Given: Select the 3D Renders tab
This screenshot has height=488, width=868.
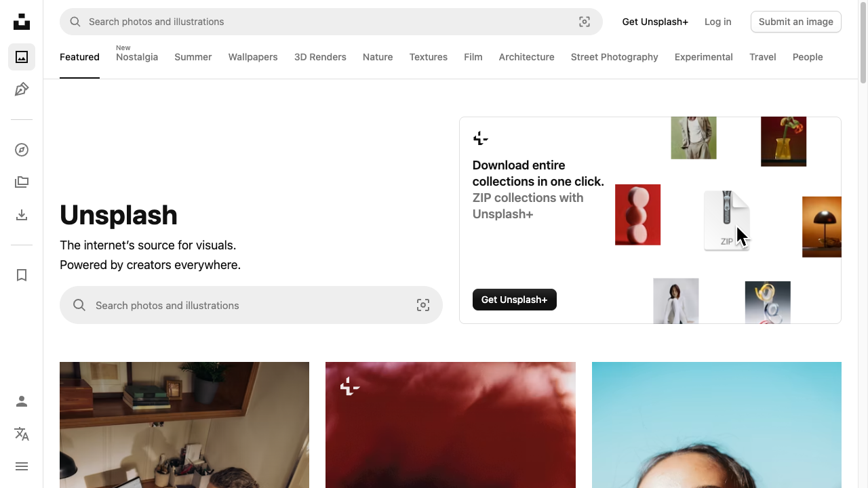Looking at the screenshot, I should [320, 57].
